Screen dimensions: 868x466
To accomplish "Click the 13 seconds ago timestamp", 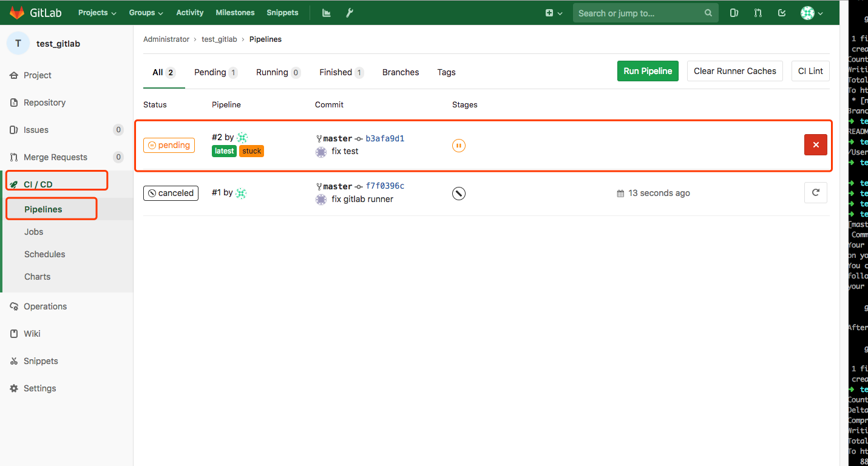I will [x=659, y=193].
